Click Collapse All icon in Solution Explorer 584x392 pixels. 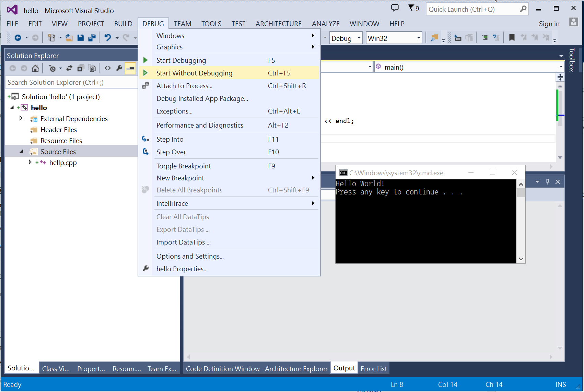[81, 68]
